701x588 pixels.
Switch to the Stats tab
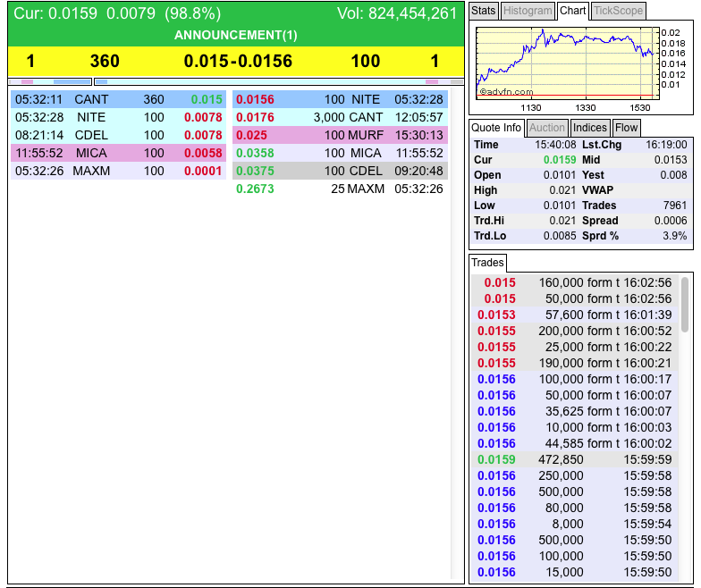(483, 11)
